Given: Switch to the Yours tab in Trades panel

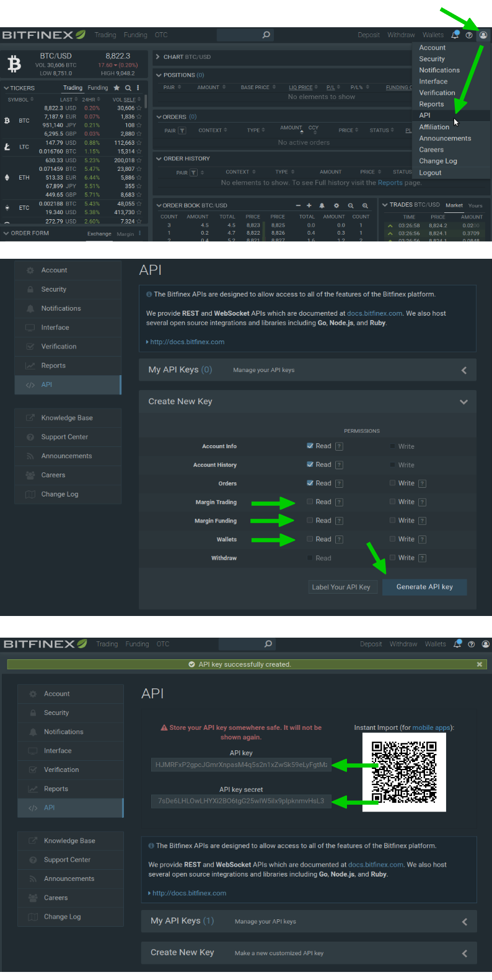Looking at the screenshot, I should tap(475, 206).
